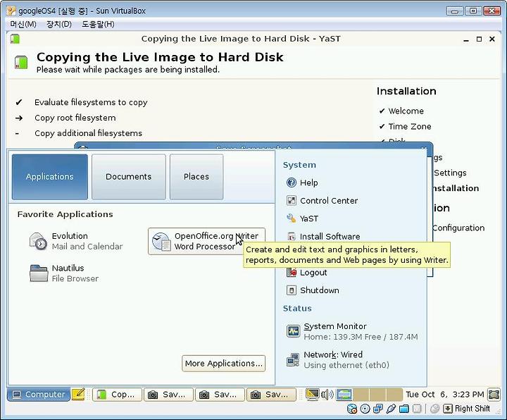Viewport: 507px width, 420px height.
Task: Click the System Monitor graph icon
Action: coord(293,331)
